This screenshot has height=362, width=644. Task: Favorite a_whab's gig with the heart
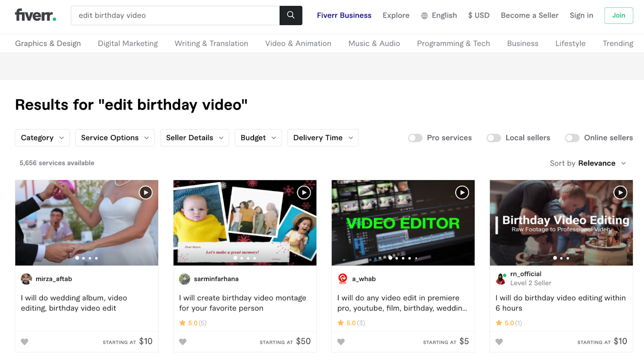(341, 342)
